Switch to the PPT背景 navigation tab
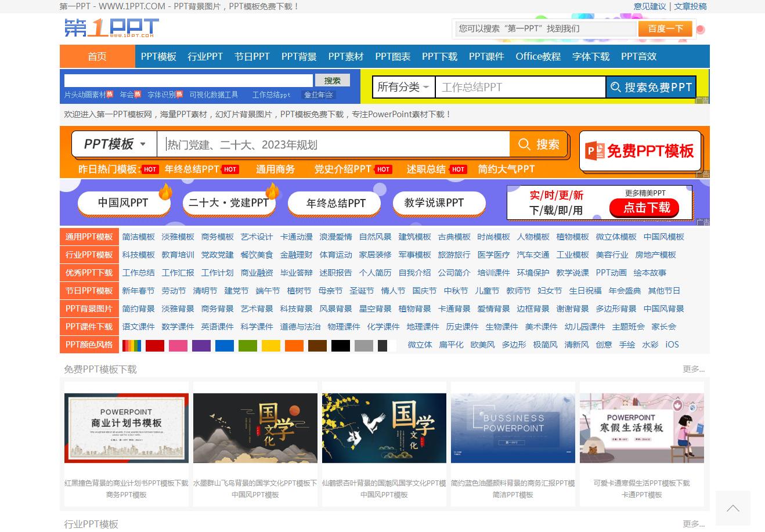Screen dimensions: 765x532 click(x=299, y=56)
